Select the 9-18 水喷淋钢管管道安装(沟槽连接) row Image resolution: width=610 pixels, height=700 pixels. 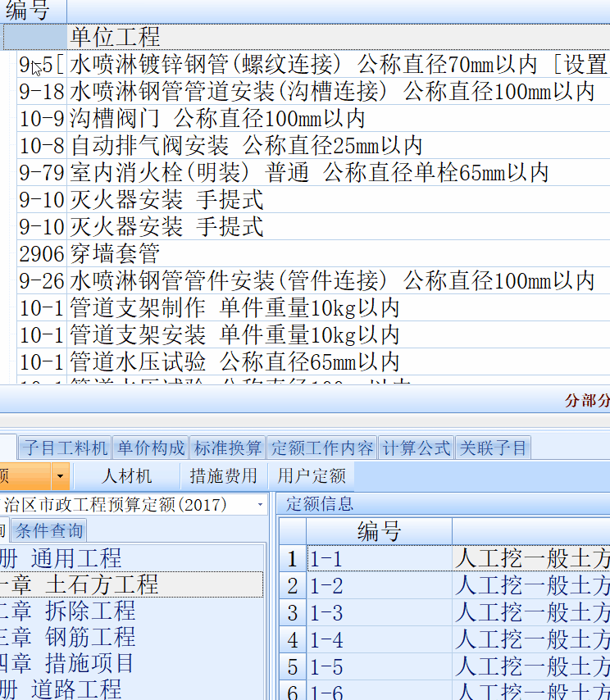click(x=313, y=92)
